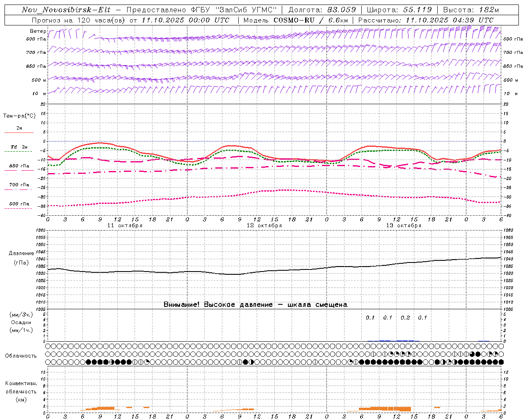Screen dimensions: 525x420
Task: Click the Конвективн. облачность section label
Action: pos(21,387)
